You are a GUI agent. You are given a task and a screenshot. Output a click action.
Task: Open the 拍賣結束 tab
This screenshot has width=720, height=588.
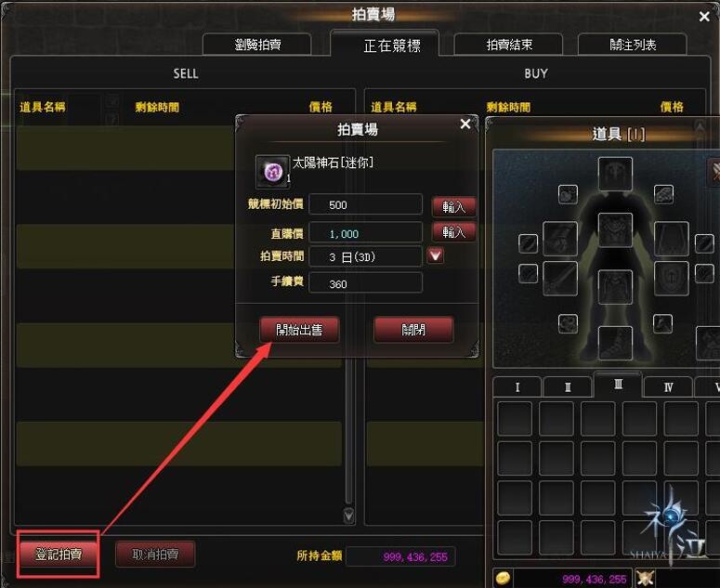(x=509, y=45)
